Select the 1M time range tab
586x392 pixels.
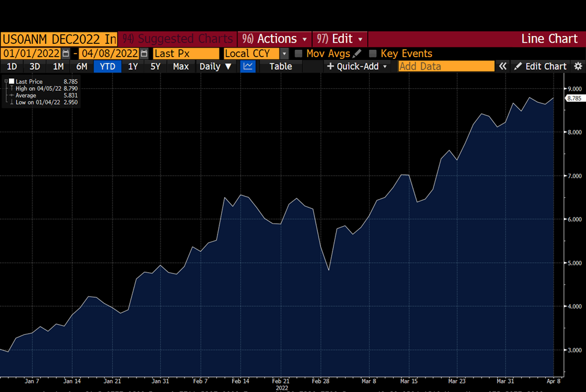coord(58,67)
